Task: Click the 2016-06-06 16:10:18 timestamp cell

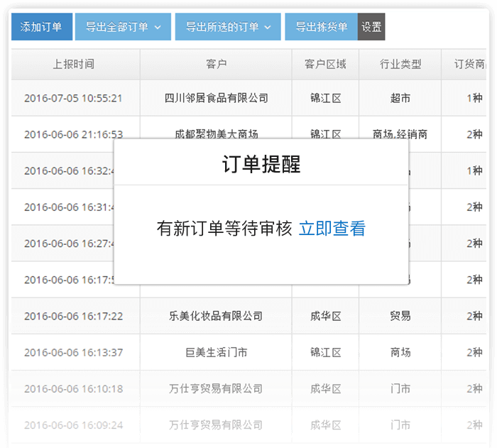Action: 73,389
